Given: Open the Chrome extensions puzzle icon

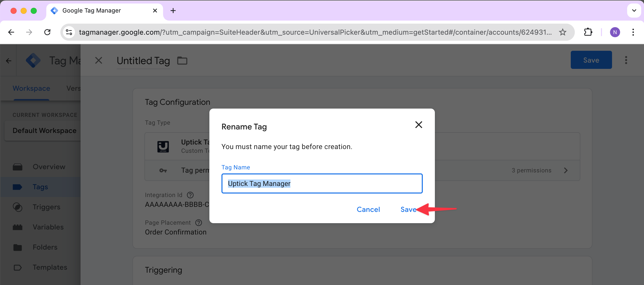Looking at the screenshot, I should pyautogui.click(x=588, y=32).
